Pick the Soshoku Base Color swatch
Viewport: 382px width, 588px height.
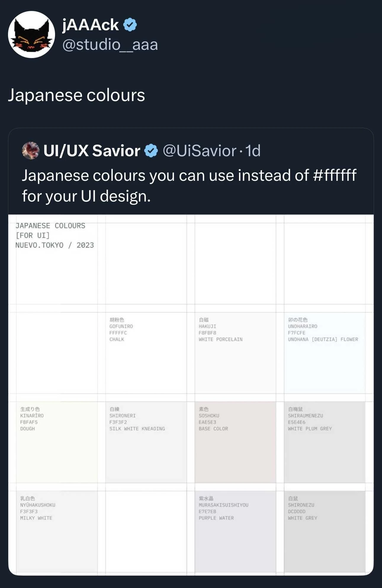(x=235, y=442)
